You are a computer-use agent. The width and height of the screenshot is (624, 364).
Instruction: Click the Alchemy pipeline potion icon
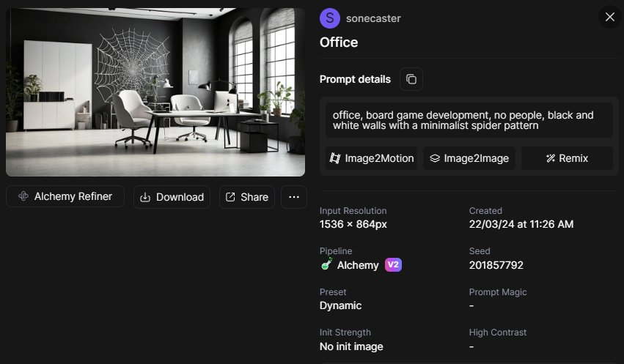click(327, 264)
